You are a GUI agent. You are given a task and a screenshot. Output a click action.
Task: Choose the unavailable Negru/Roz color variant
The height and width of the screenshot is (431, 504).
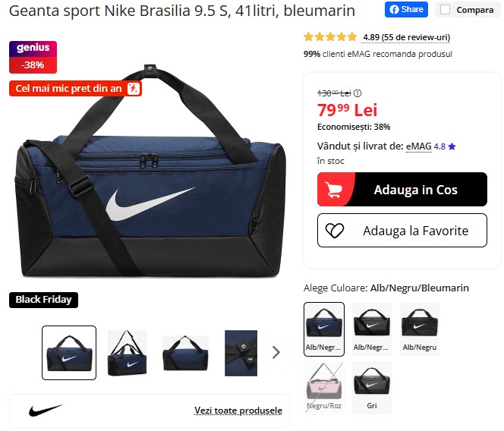(324, 387)
